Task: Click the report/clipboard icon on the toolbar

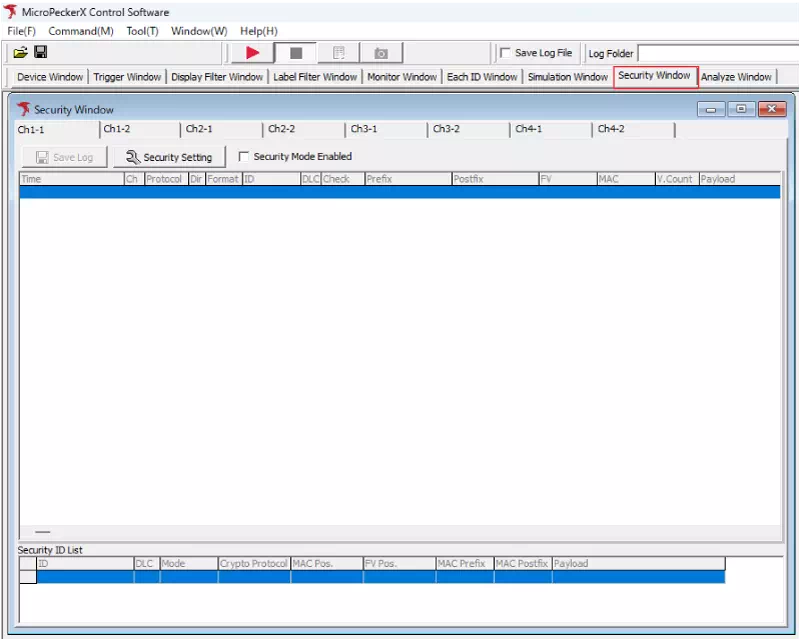Action: click(339, 52)
